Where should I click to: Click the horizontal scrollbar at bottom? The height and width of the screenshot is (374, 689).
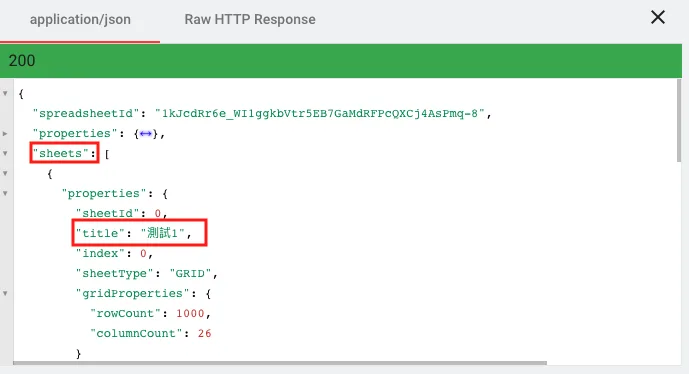(x=280, y=363)
